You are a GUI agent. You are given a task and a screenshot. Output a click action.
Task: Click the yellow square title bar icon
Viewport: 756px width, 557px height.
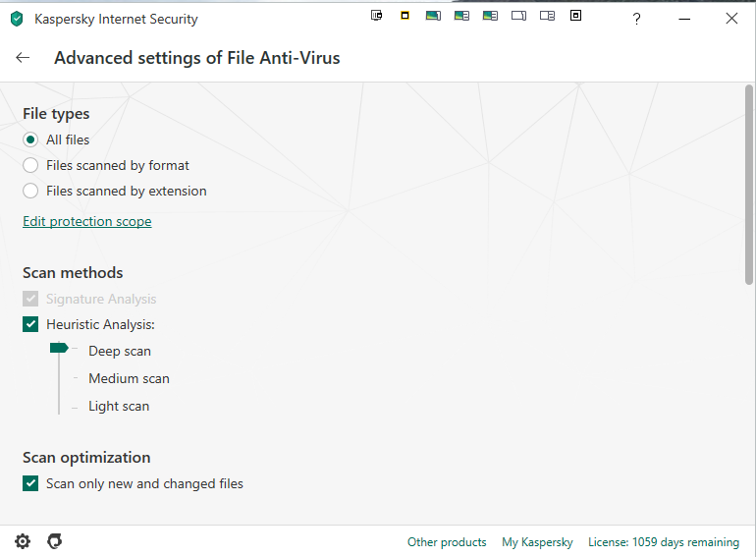point(405,16)
